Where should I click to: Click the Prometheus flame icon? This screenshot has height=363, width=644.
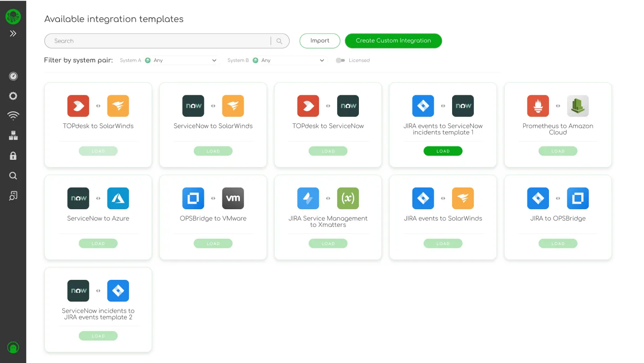(x=538, y=106)
